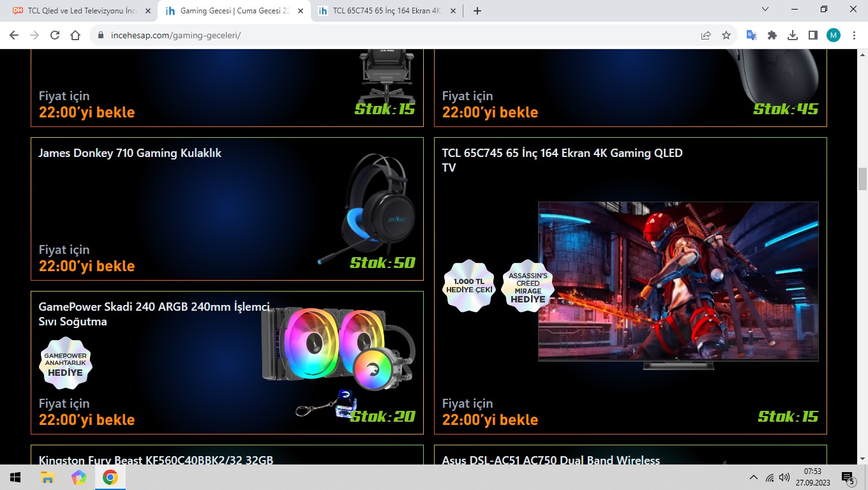Open a new browser tab

coord(477,11)
